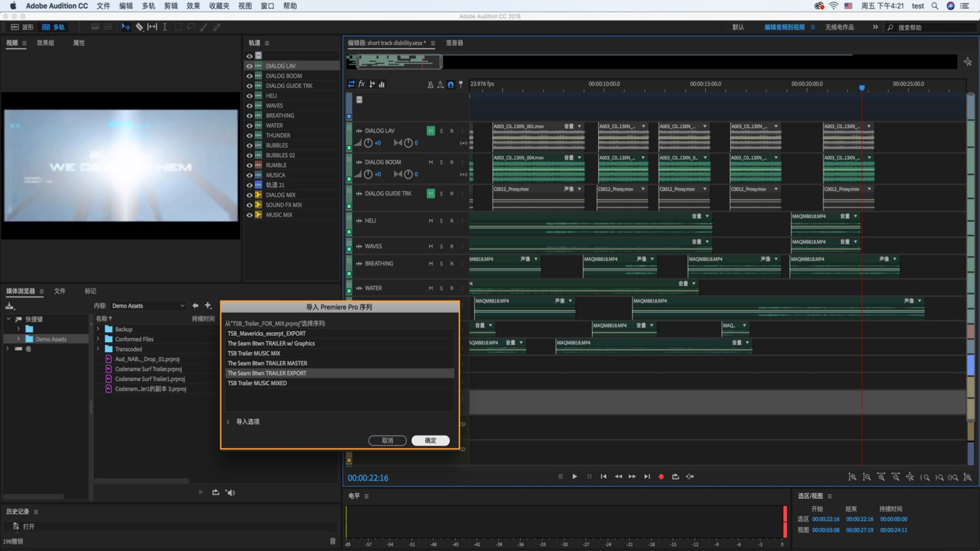Open the clip effects (fx) panel icon
This screenshot has height=551, width=980.
[362, 84]
